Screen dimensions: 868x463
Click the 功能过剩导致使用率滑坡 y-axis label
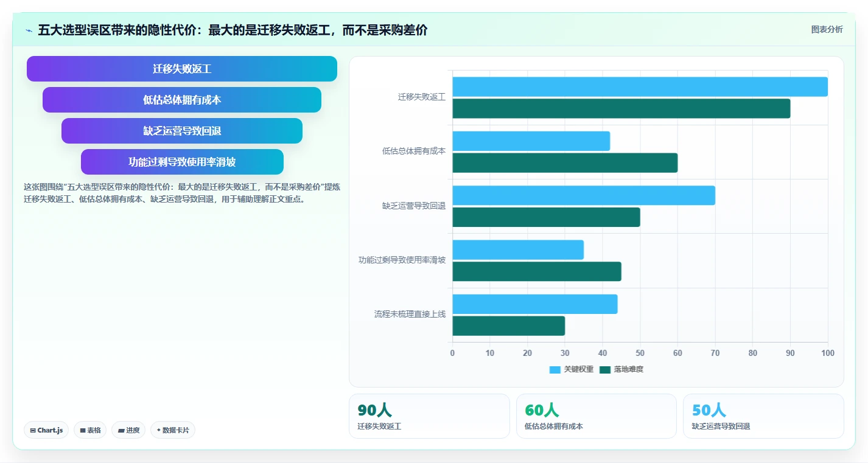[x=402, y=260]
